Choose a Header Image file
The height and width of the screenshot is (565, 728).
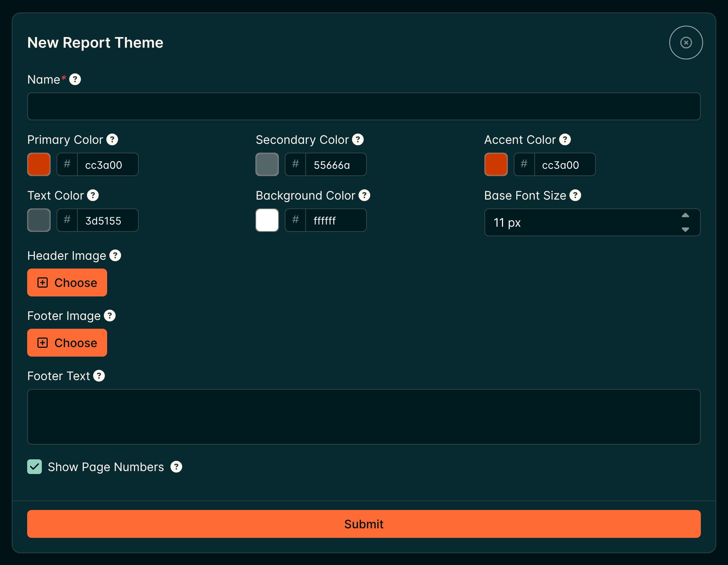[x=67, y=282]
